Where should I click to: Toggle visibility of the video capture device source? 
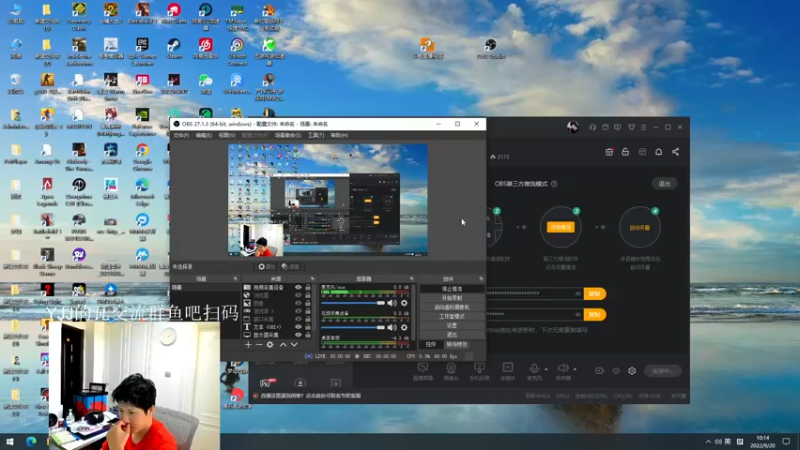[298, 287]
